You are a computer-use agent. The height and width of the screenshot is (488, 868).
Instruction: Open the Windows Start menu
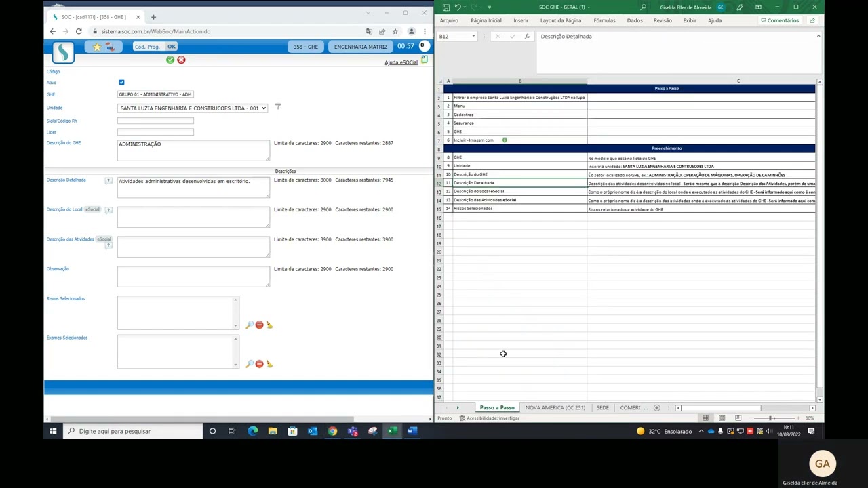pyautogui.click(x=53, y=431)
